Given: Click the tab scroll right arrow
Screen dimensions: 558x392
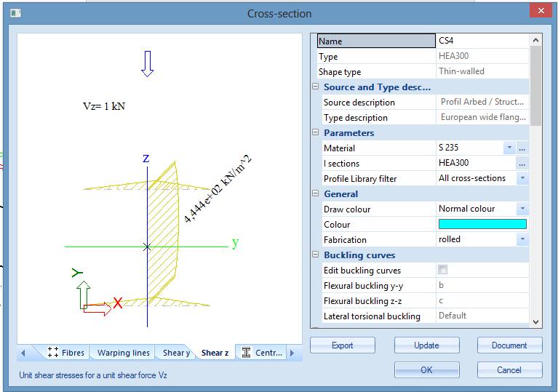Looking at the screenshot, I should click(292, 353).
